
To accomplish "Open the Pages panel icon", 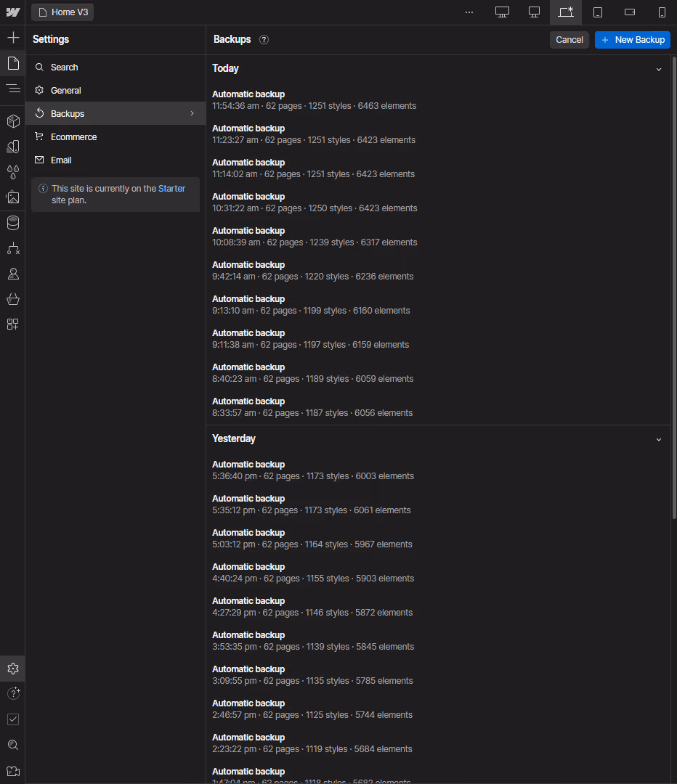I will 13,63.
